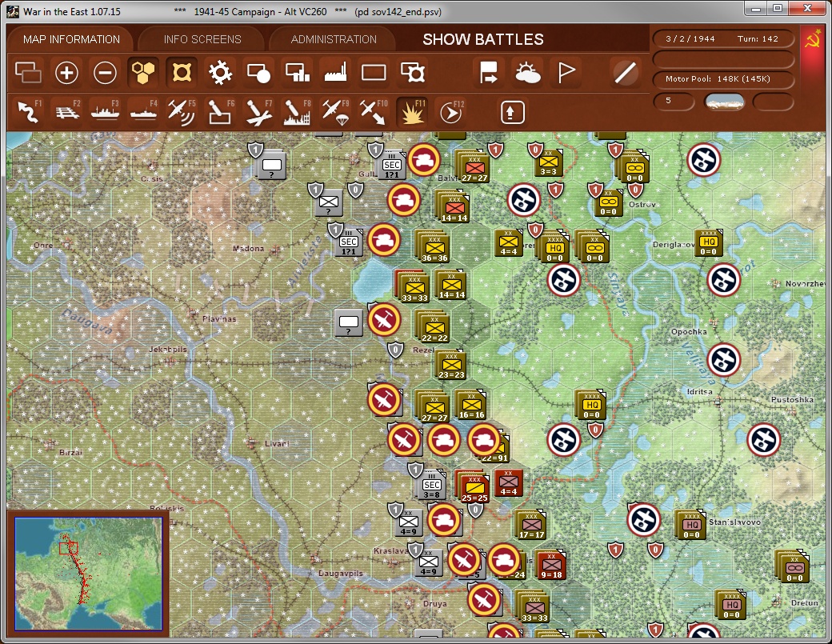Click the date and turn 142 display
This screenshot has width=832, height=644.
pyautogui.click(x=722, y=38)
